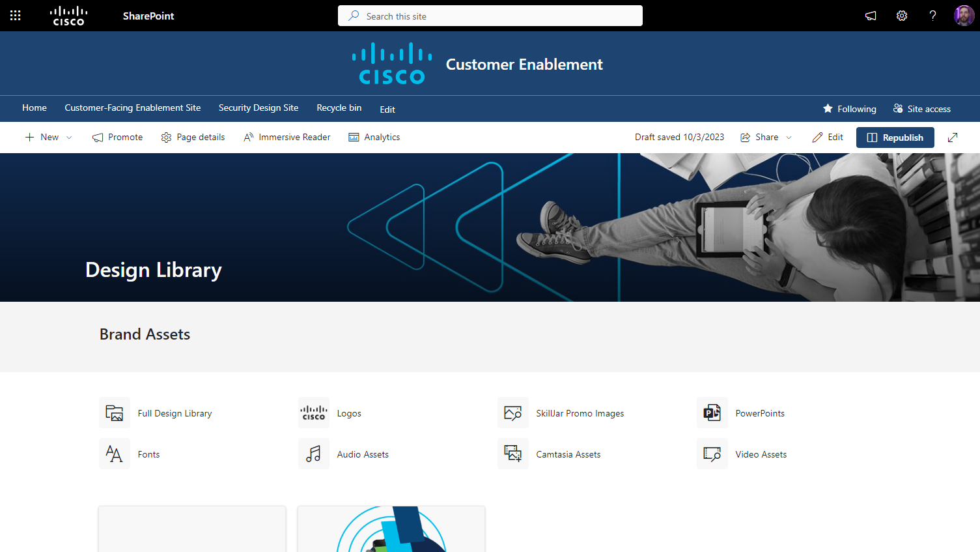
Task: Expand page to full screen icon
Action: 953,138
